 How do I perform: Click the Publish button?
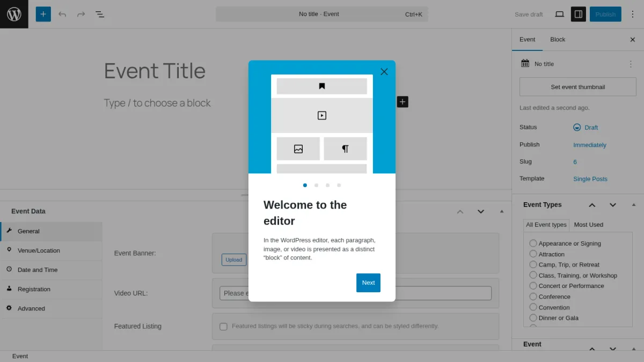[x=605, y=14]
